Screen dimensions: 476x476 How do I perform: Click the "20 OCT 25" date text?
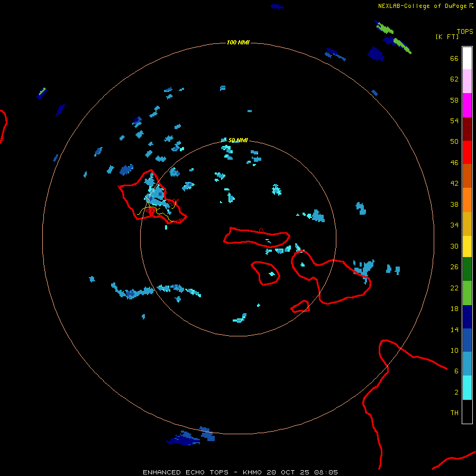288,472
